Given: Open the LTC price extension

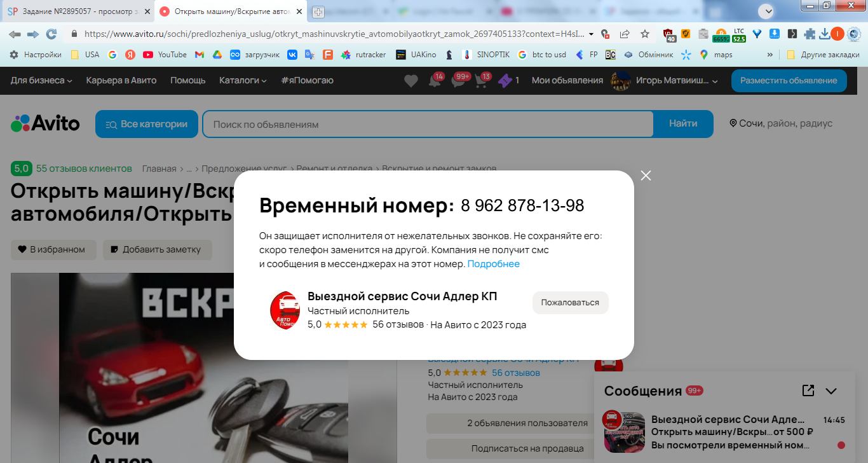Looking at the screenshot, I should tap(739, 34).
